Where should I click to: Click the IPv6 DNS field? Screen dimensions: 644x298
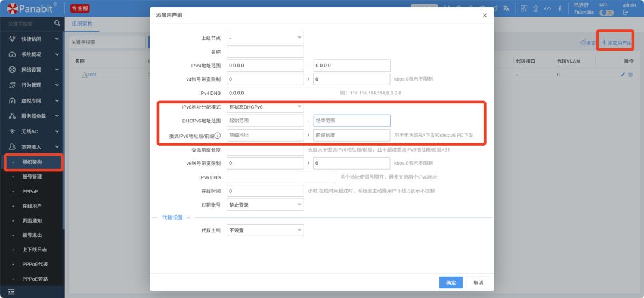tap(281, 177)
